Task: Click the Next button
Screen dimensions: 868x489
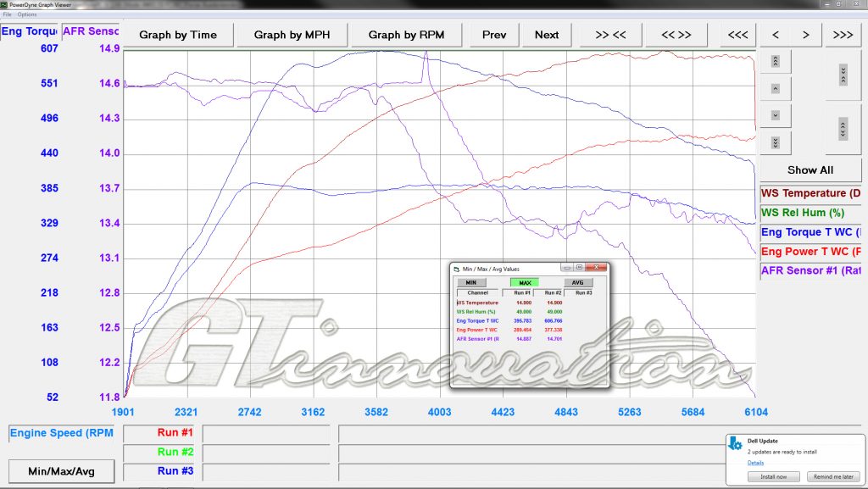Action: pos(547,35)
